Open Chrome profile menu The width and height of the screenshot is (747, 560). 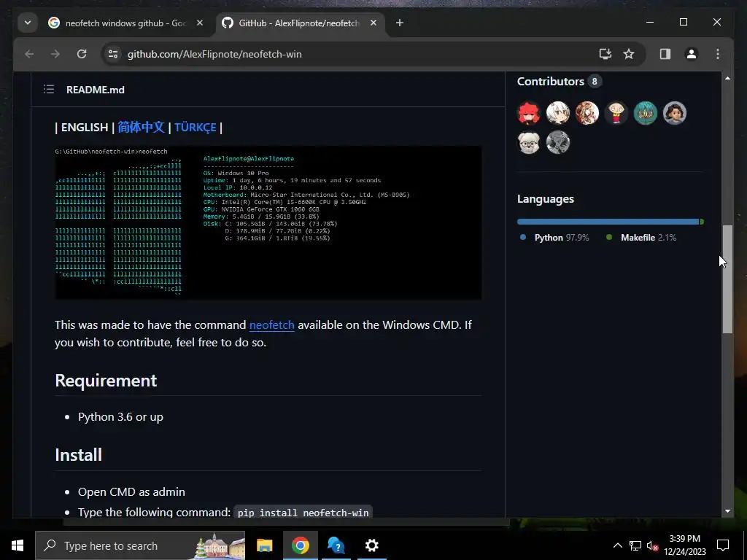point(692,54)
